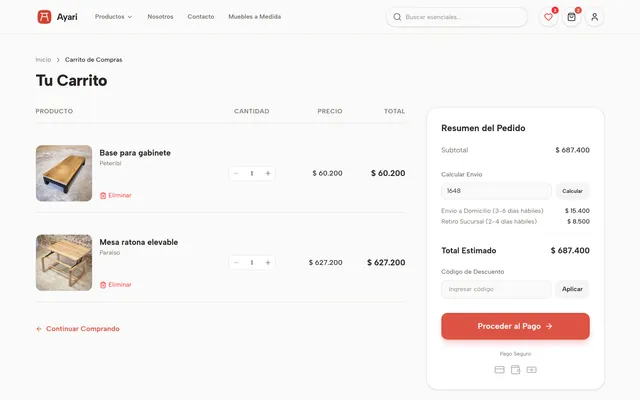Increase quantity of Mesa ratona elevable
Screen dimensions: 640x400
pos(268,262)
